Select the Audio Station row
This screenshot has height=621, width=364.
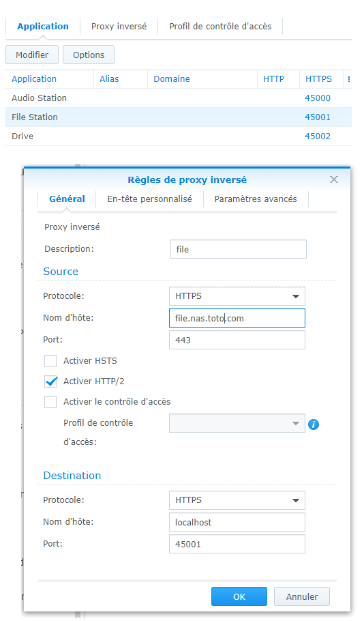point(179,98)
